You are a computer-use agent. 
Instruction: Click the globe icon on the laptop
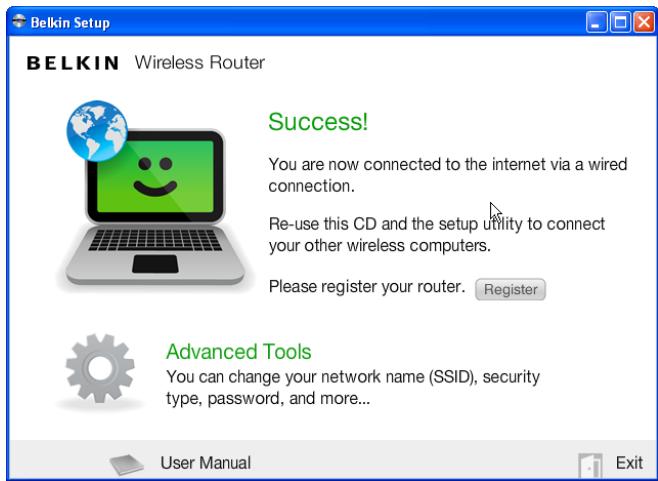(x=97, y=131)
